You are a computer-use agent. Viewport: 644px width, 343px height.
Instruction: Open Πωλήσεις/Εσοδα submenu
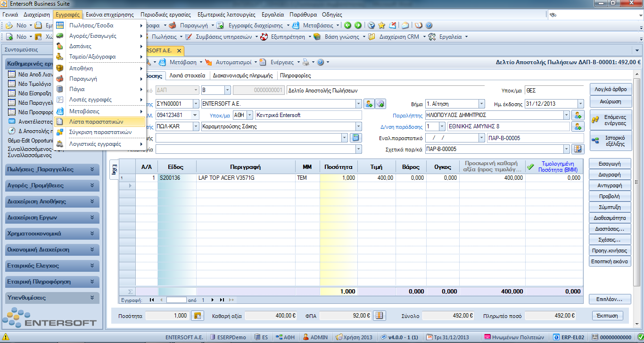99,25
